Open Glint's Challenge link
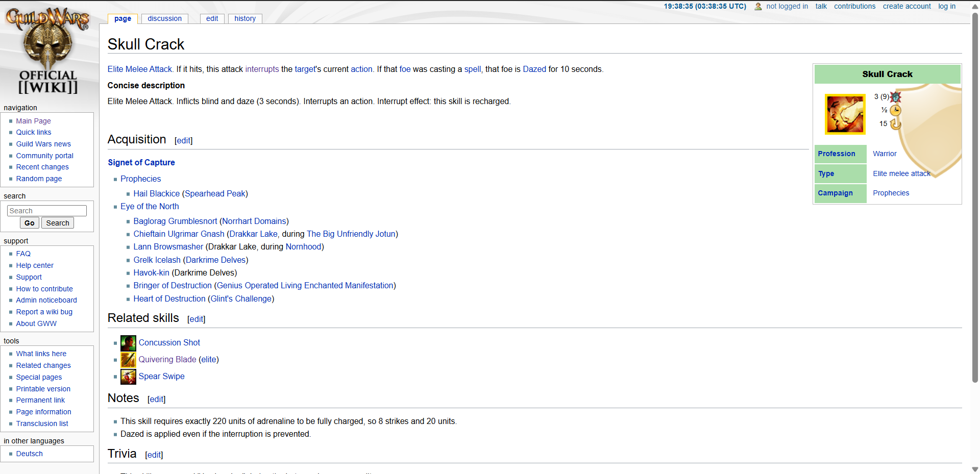The width and height of the screenshot is (980, 474). tap(241, 298)
